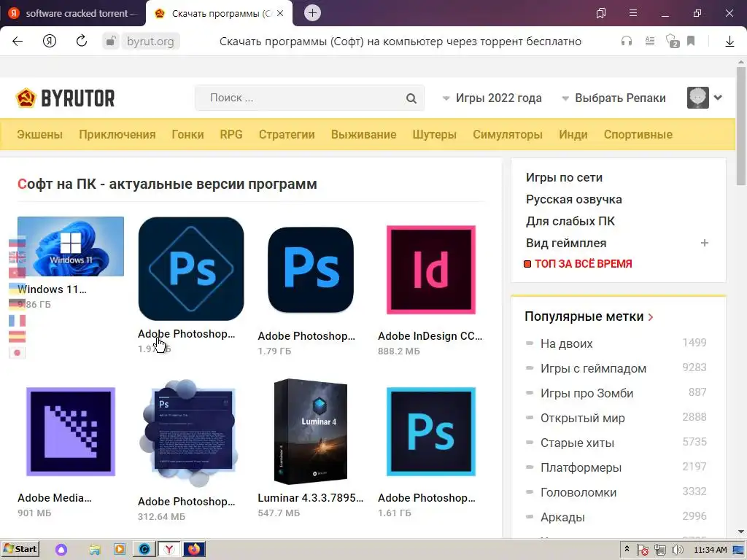Select the Головоломки tag
Viewport: 747px width, 560px height.
tap(578, 492)
